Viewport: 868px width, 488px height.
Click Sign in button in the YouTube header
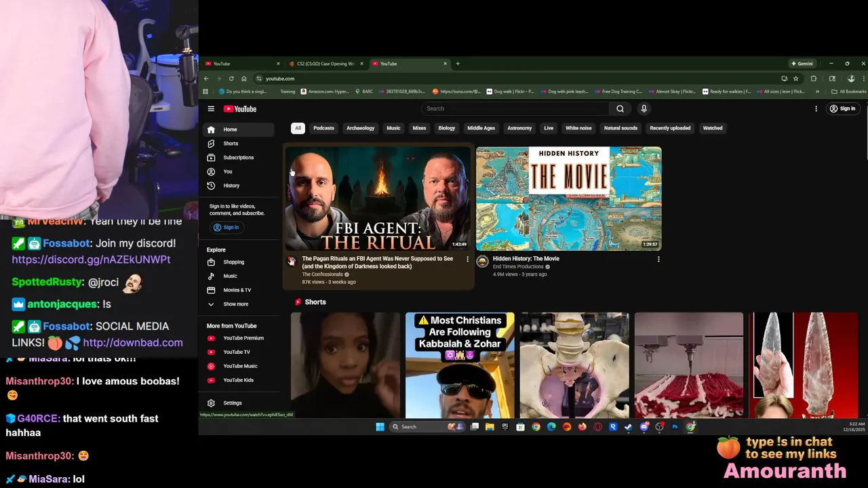pos(843,108)
